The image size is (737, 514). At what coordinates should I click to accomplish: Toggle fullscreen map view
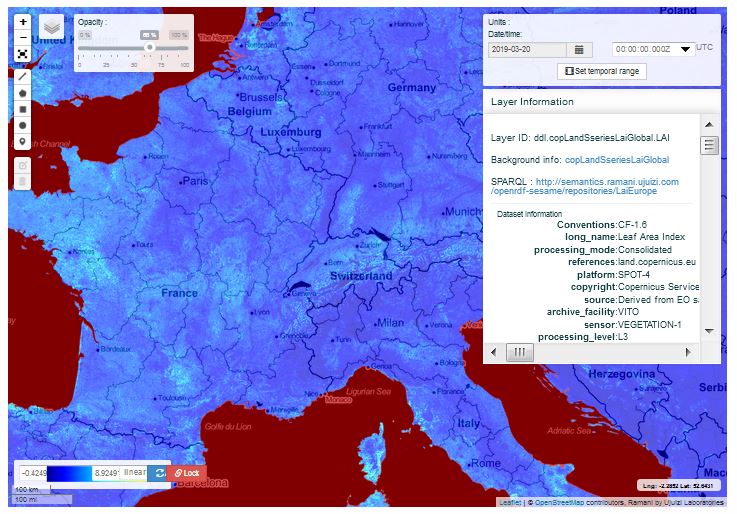click(x=23, y=54)
